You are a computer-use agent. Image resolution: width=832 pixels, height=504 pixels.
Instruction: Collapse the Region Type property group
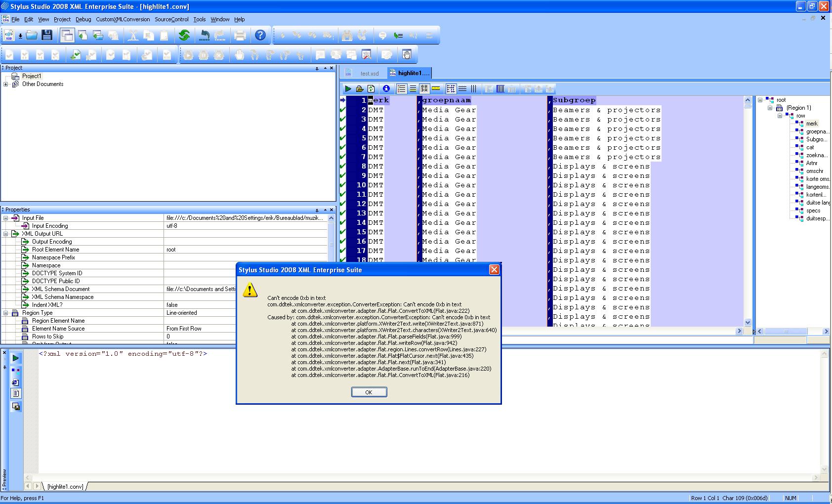coord(6,313)
